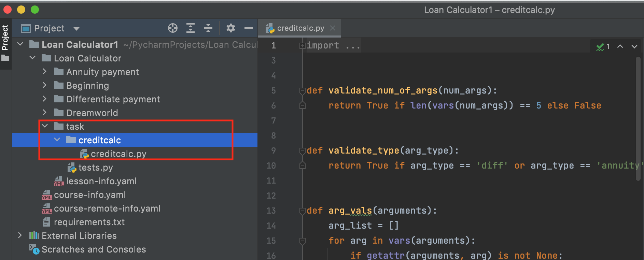This screenshot has width=644, height=260.
Task: Click the creditcalc.py Python file icon in tree
Action: point(84,154)
